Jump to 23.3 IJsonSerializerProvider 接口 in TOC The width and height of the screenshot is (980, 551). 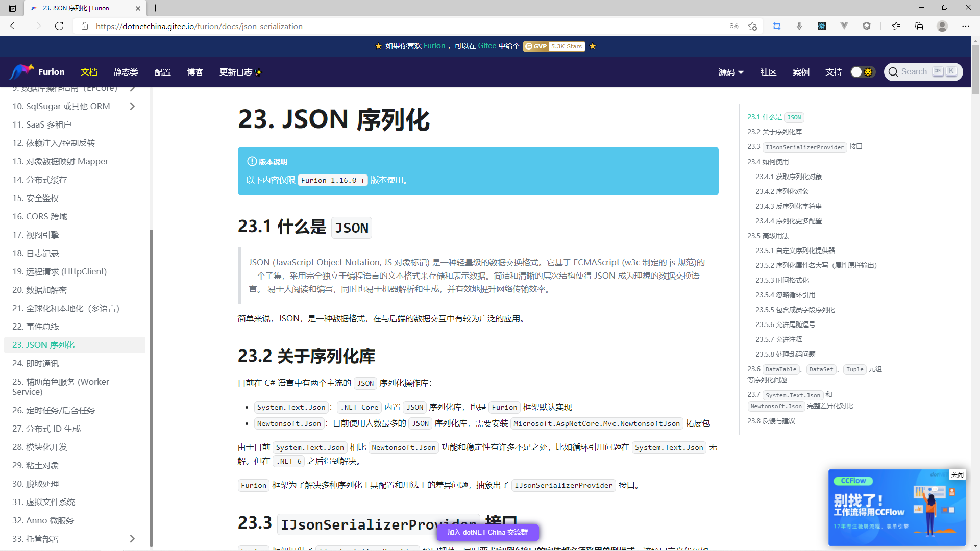click(804, 147)
